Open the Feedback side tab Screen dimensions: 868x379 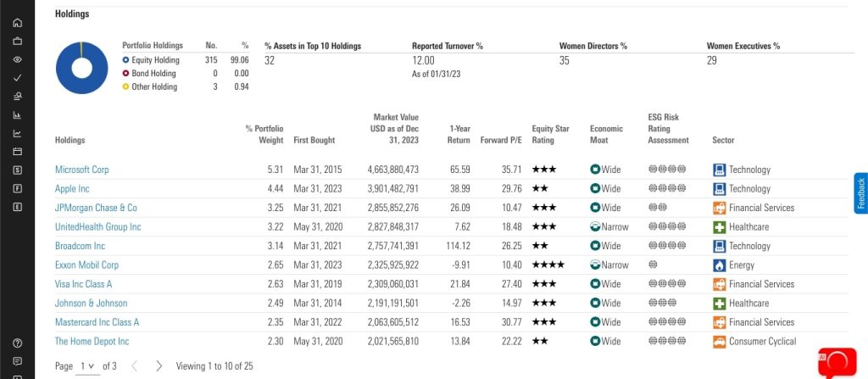click(860, 194)
